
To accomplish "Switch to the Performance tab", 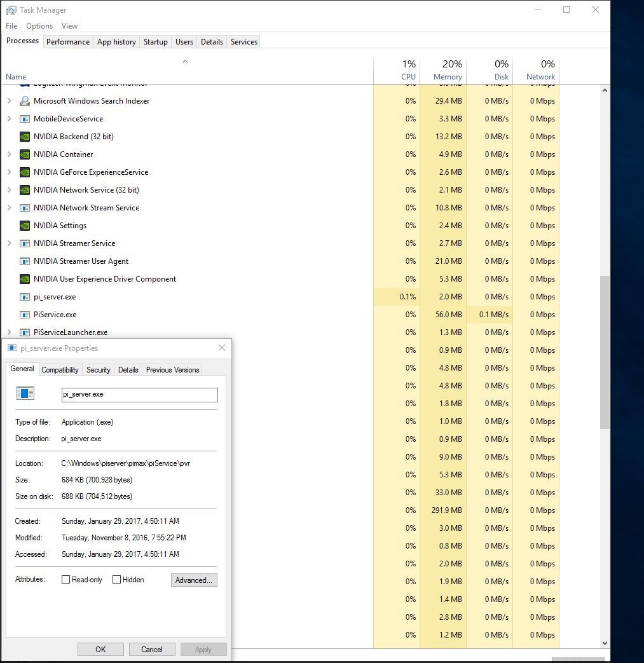I will pyautogui.click(x=68, y=42).
